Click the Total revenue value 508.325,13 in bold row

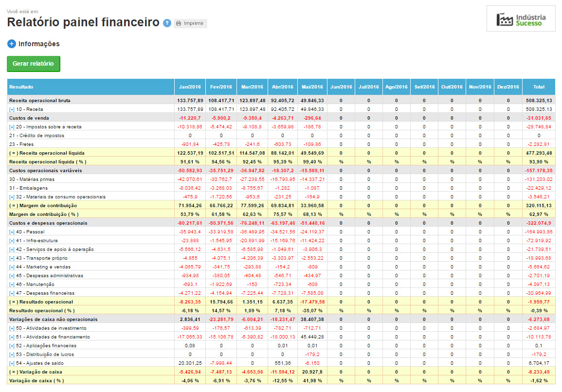pos(539,101)
